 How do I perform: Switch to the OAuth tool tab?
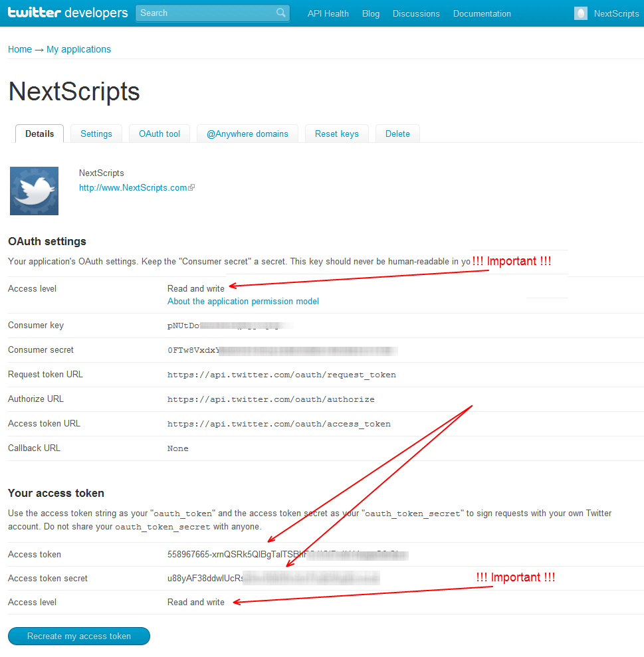(160, 134)
